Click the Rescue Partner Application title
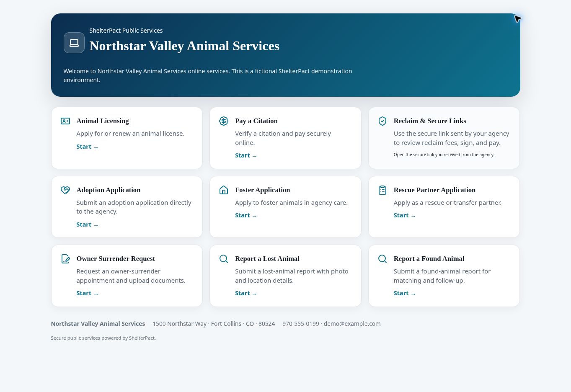This screenshot has height=392, width=571. (434, 190)
